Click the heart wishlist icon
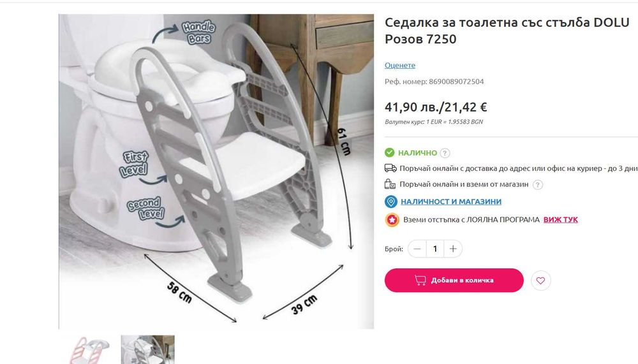 coord(540,280)
